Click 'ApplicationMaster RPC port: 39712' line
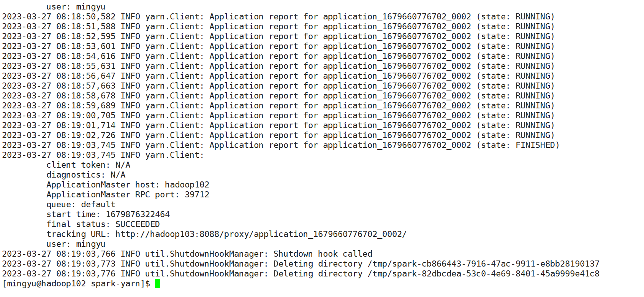The image size is (644, 297). tap(128, 195)
